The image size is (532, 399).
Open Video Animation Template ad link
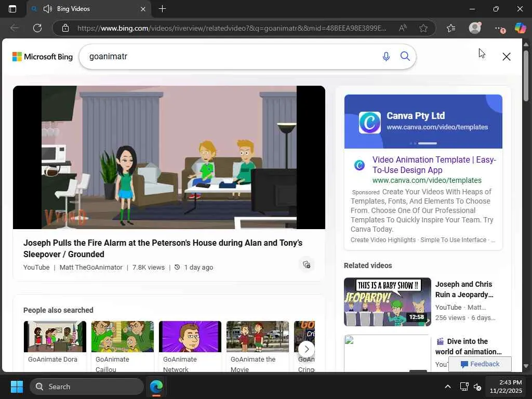point(434,165)
